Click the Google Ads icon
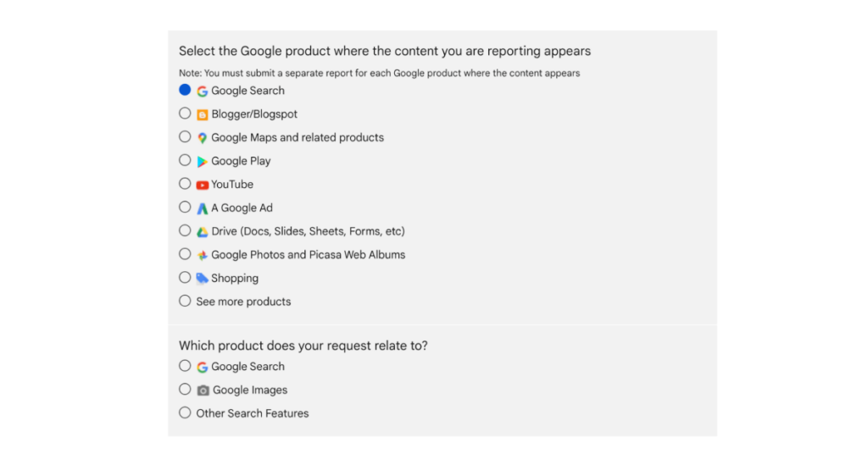 pyautogui.click(x=203, y=208)
